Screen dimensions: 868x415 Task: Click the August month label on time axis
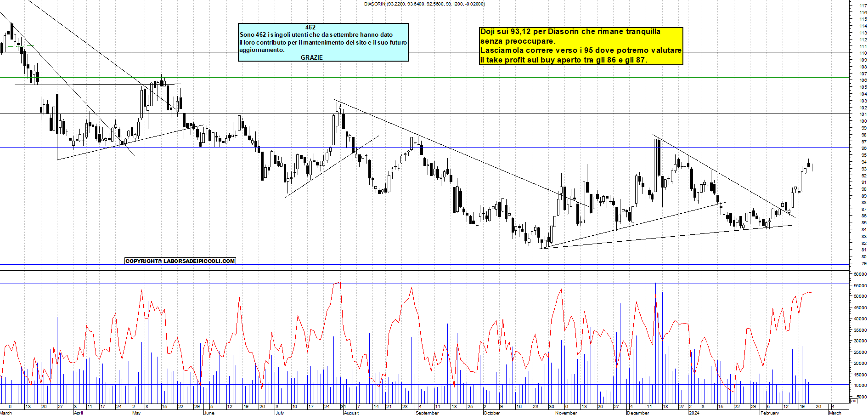click(x=351, y=413)
